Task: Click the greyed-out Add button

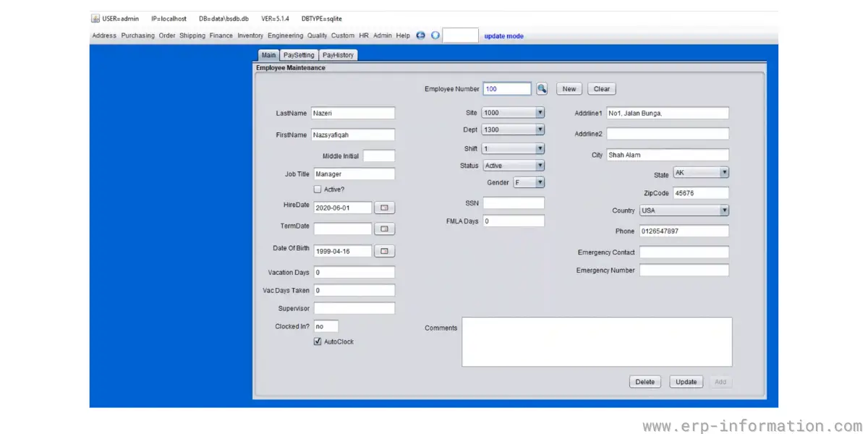Action: tap(720, 382)
